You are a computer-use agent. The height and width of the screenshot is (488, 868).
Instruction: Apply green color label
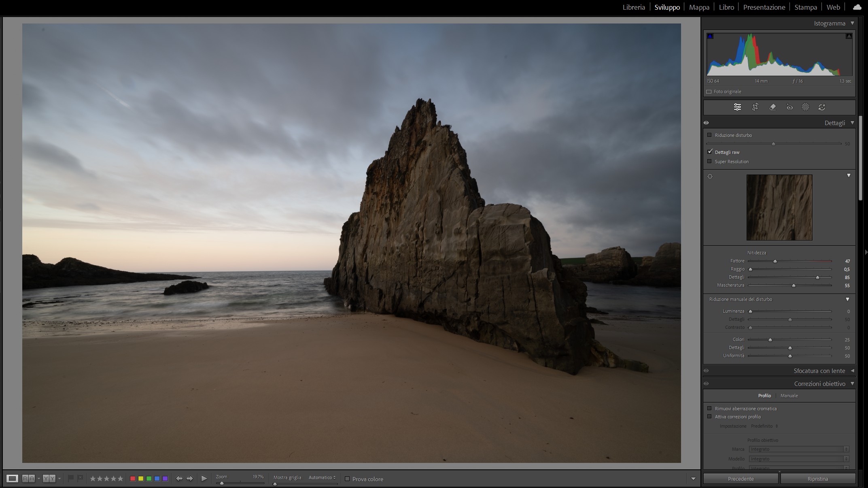149,479
